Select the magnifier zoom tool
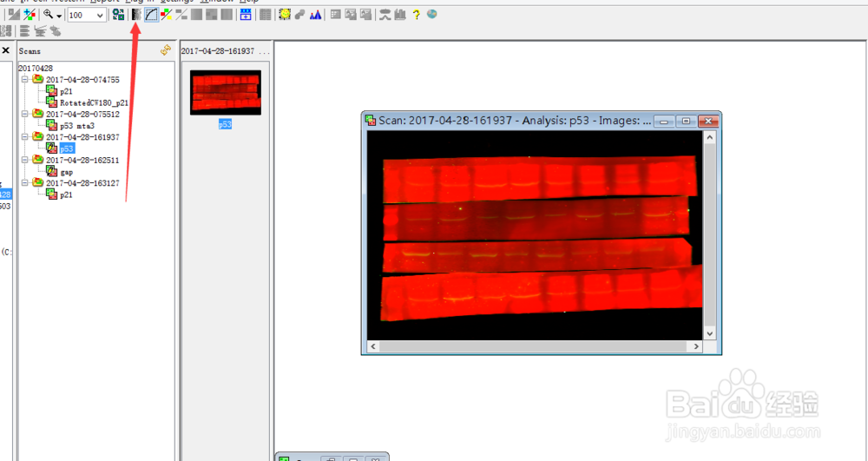This screenshot has width=868, height=461. click(x=48, y=15)
